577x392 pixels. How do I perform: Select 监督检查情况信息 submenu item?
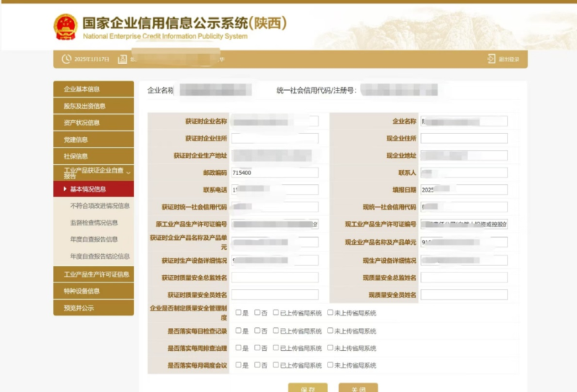(x=94, y=223)
